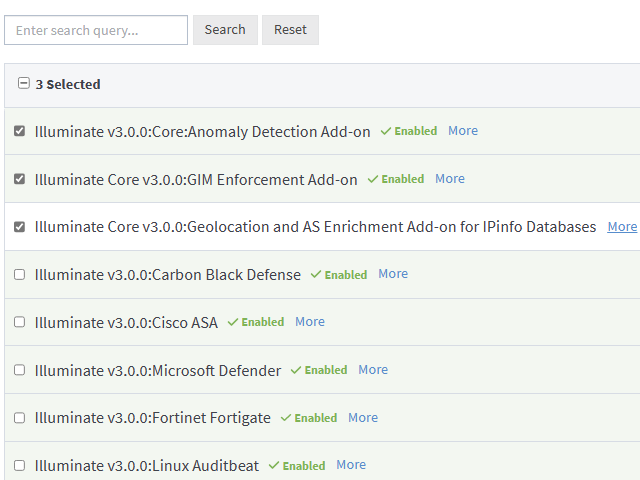Uncheck Anomaly Detection Add-on checkbox
640x480 pixels.
point(20,131)
